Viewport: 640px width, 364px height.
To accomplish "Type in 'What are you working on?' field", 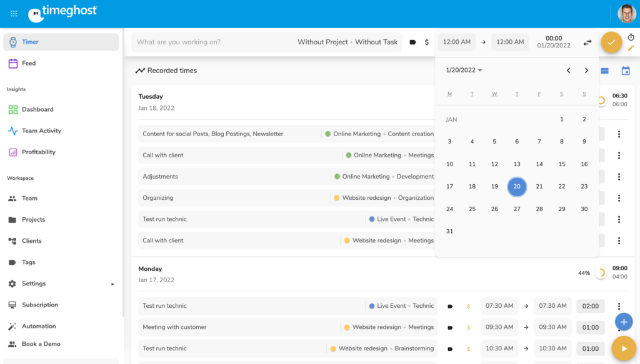I will [x=212, y=42].
